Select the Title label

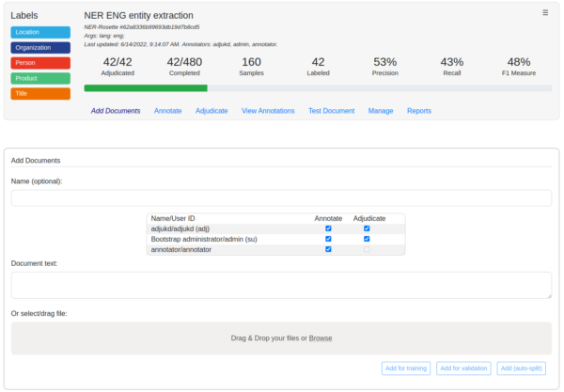pos(40,93)
